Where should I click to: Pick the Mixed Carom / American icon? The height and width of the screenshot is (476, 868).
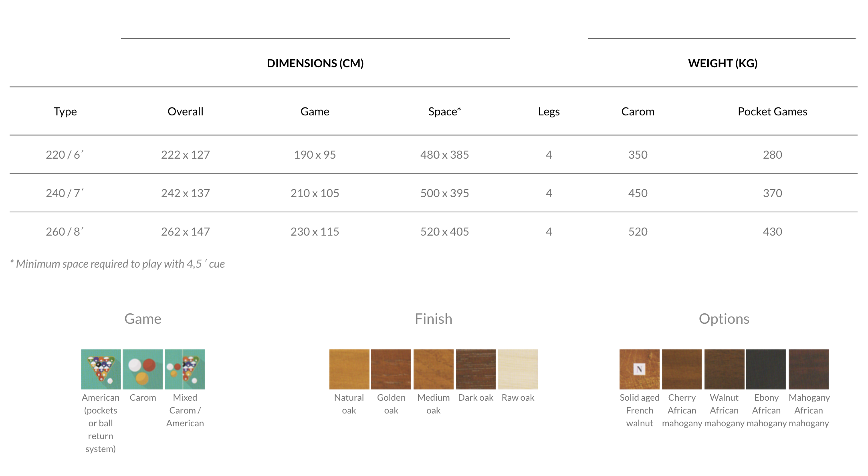coord(185,369)
